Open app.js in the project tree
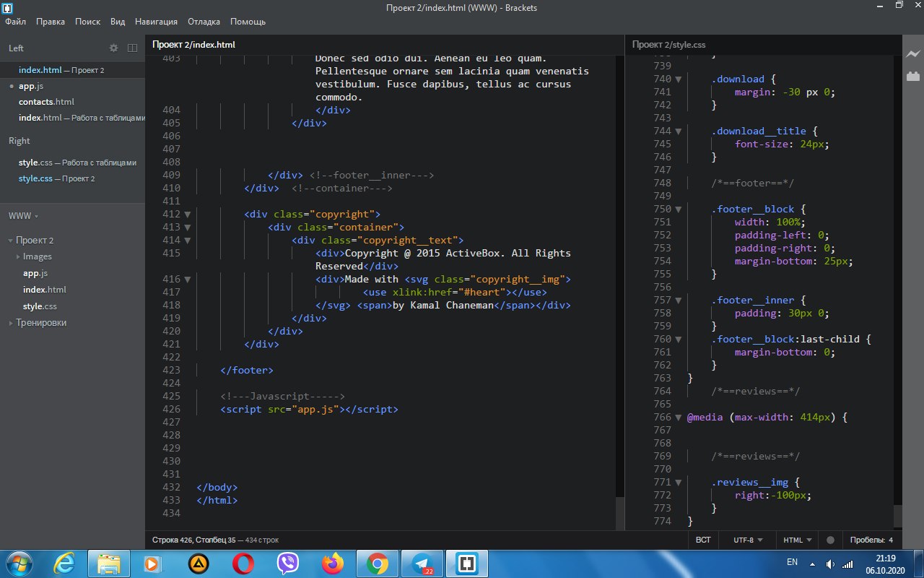Screen dimensions: 924x578 pos(35,273)
